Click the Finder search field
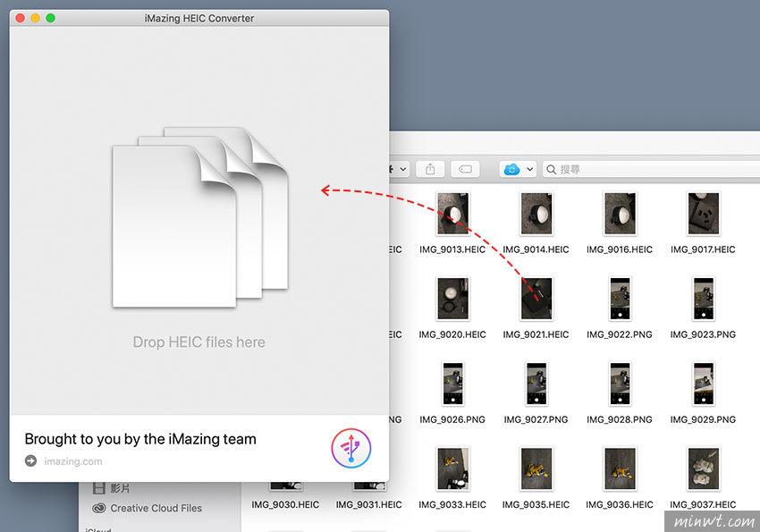The height and width of the screenshot is (532, 760). click(651, 169)
